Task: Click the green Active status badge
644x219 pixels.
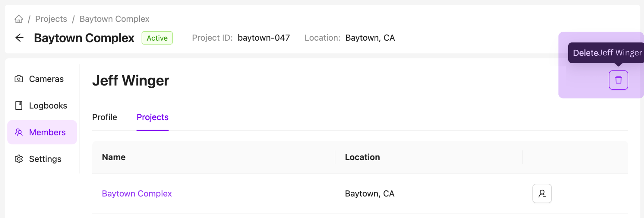Action: click(157, 38)
